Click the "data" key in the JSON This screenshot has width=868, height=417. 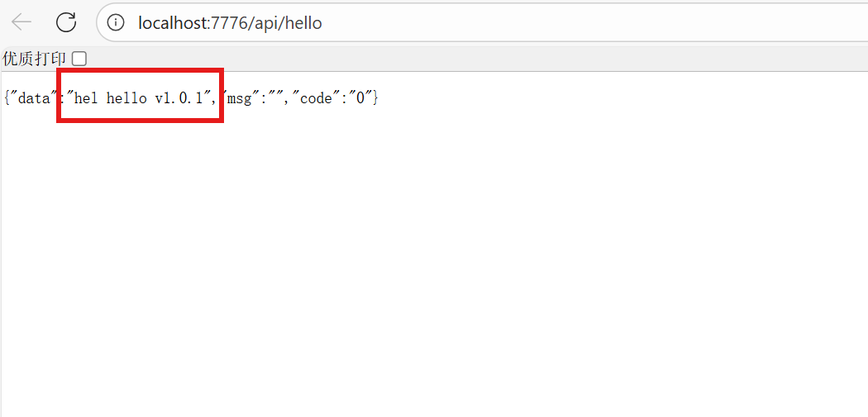[34, 98]
